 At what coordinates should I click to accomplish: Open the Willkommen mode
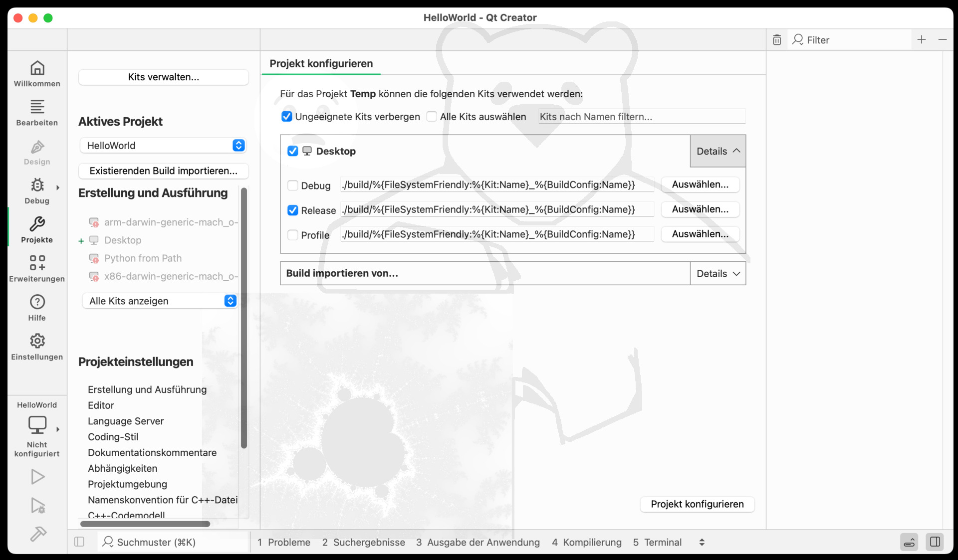(x=37, y=74)
